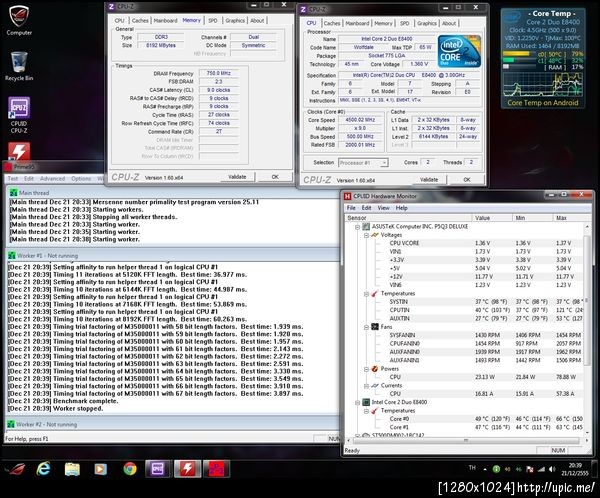The image size is (600, 498).
Task: Click the Value column header
Action: click(492, 218)
